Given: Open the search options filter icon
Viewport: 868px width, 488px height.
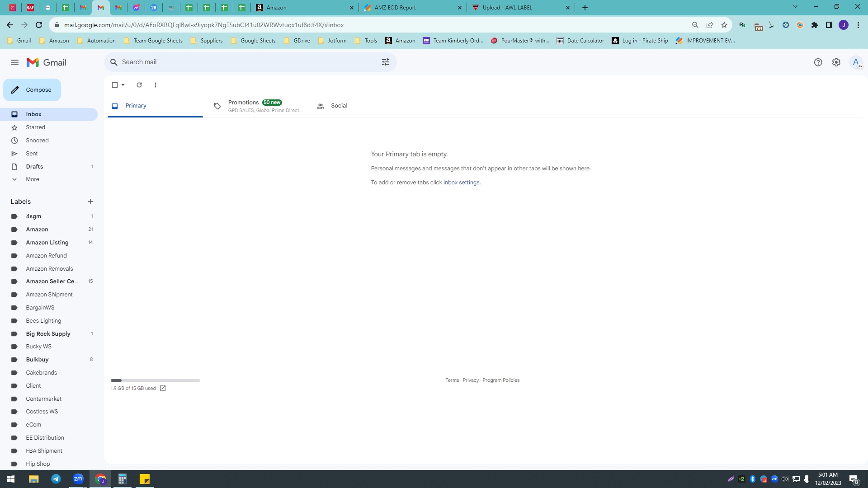Looking at the screenshot, I should (386, 62).
